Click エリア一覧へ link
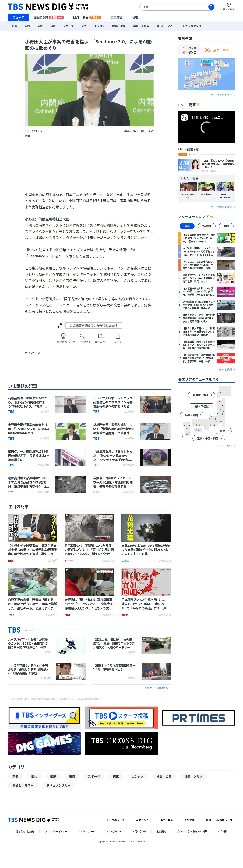 [x=226, y=446]
